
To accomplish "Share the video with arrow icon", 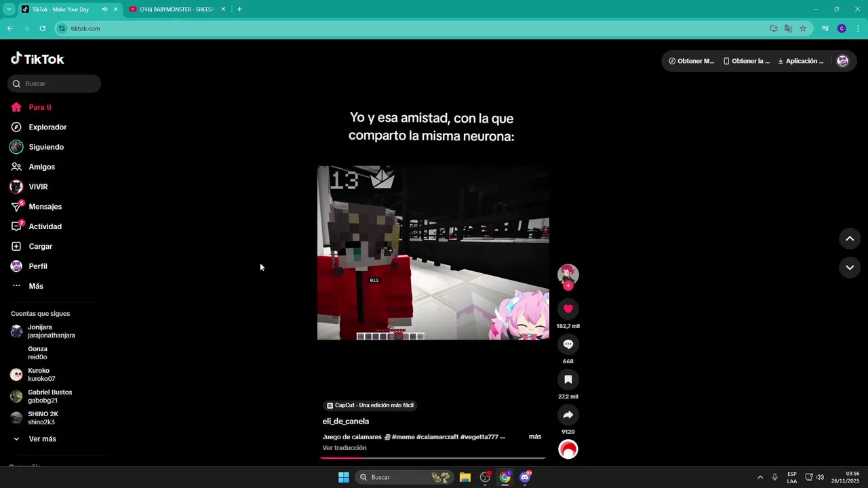I will (568, 415).
